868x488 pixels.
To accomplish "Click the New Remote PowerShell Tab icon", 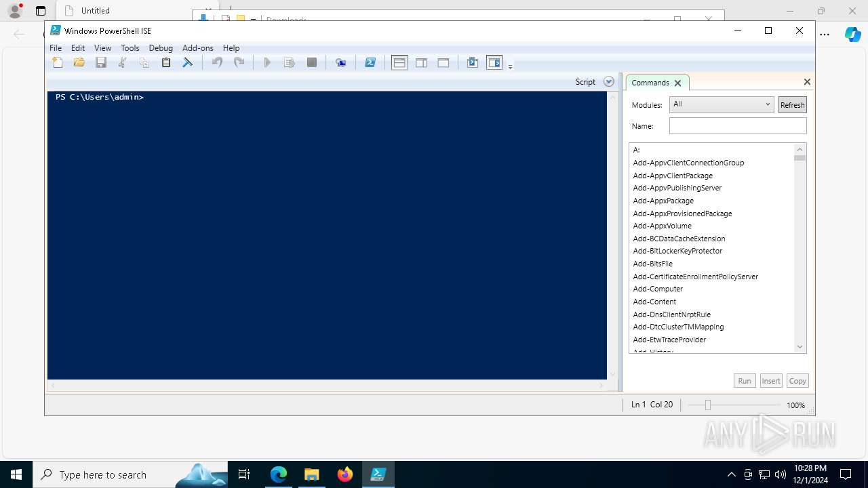I will click(341, 63).
